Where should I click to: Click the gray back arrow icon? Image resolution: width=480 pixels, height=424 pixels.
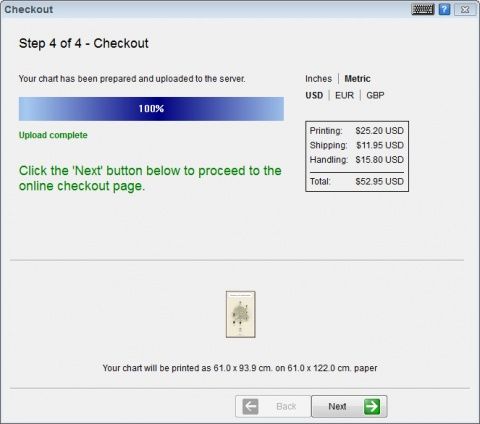(x=250, y=406)
